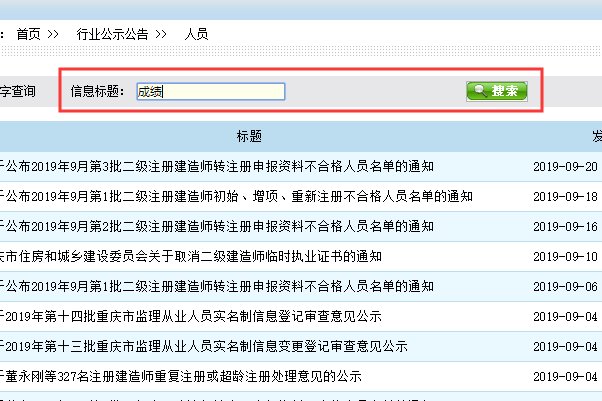Open the 首页 breadcrumb link
The height and width of the screenshot is (401, 602).
(28, 34)
